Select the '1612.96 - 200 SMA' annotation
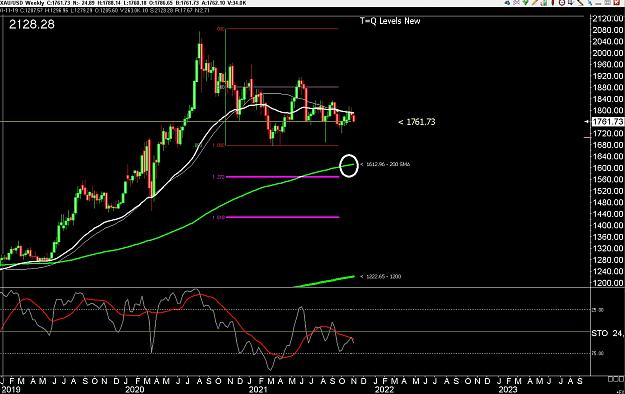The height and width of the screenshot is (394, 625). (x=385, y=164)
